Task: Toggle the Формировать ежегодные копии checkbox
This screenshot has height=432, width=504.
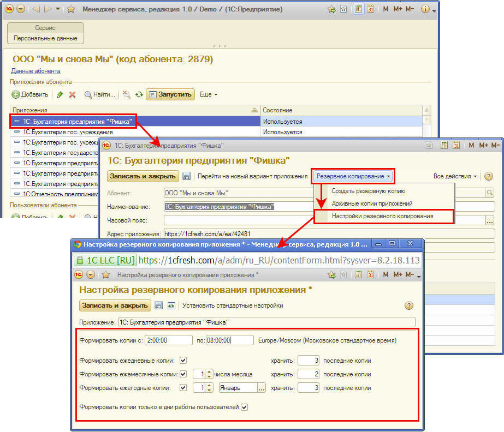Action: pos(183,388)
